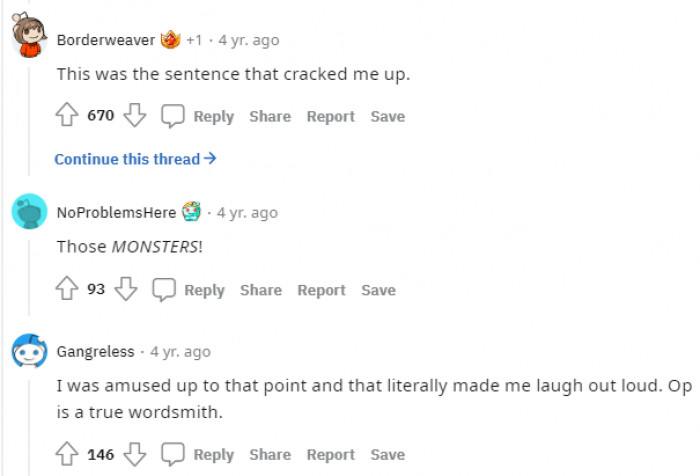Viewport: 700px width, 476px height.
Task: Click Borderweaver's avatar picture
Action: [29, 37]
